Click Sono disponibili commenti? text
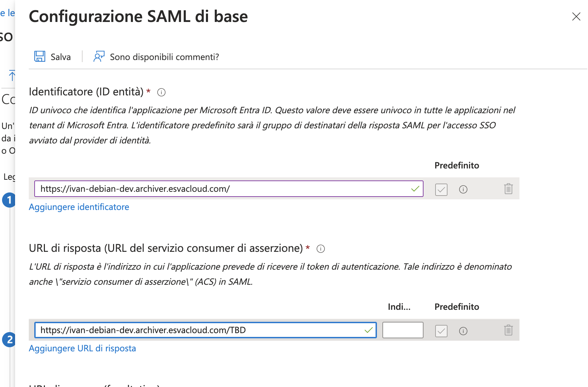 [164, 57]
